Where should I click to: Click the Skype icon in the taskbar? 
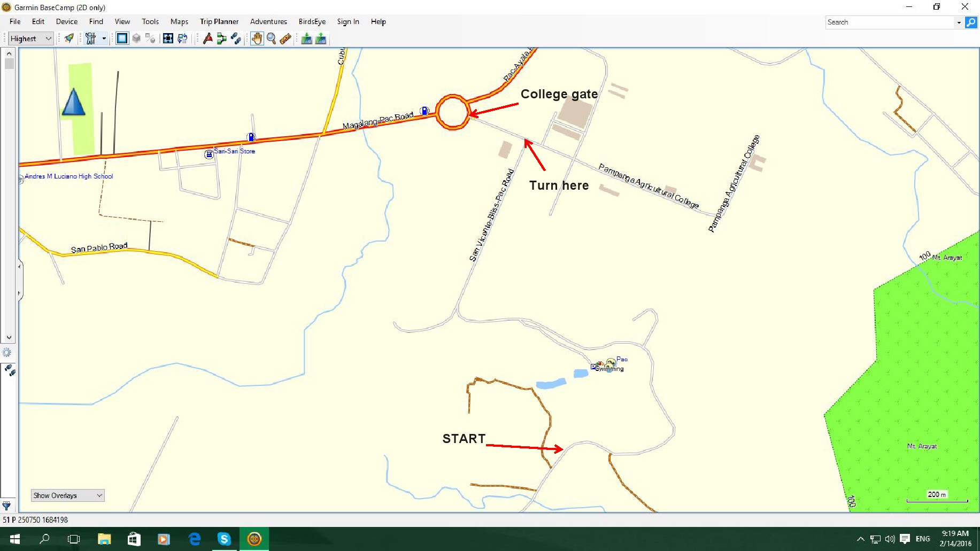[224, 539]
